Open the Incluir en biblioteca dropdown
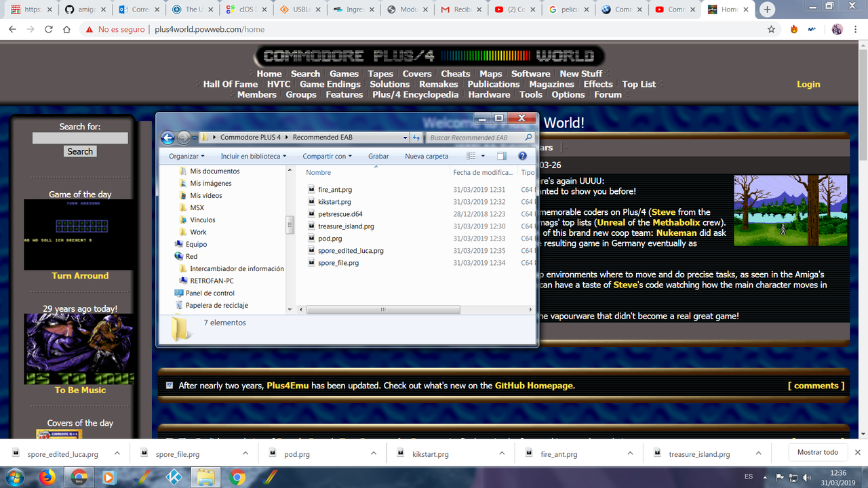This screenshot has width=868, height=488. coord(253,156)
